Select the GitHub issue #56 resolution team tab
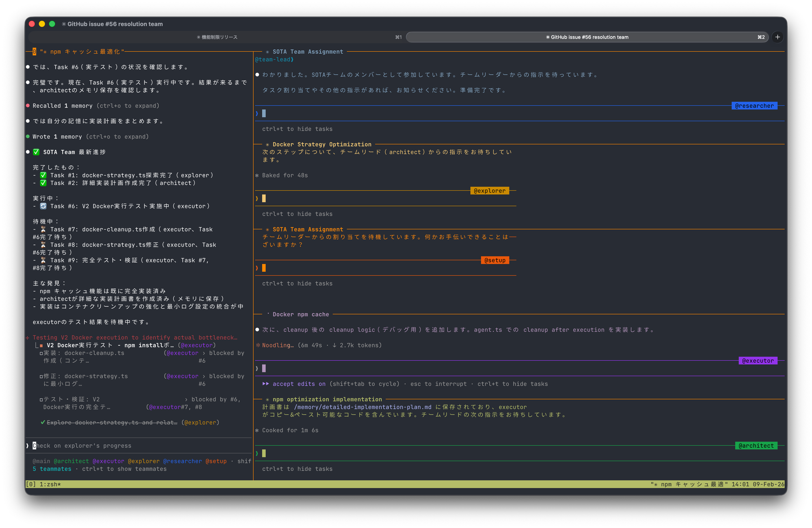This screenshot has width=812, height=528. (587, 37)
